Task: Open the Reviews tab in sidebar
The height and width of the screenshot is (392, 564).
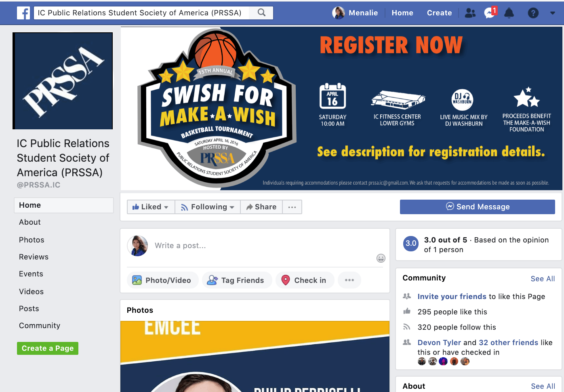Action: [x=34, y=257]
